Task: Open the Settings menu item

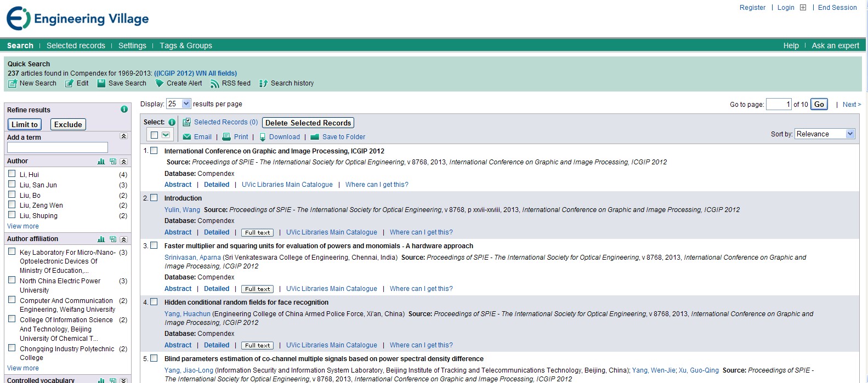Action: pyautogui.click(x=132, y=45)
